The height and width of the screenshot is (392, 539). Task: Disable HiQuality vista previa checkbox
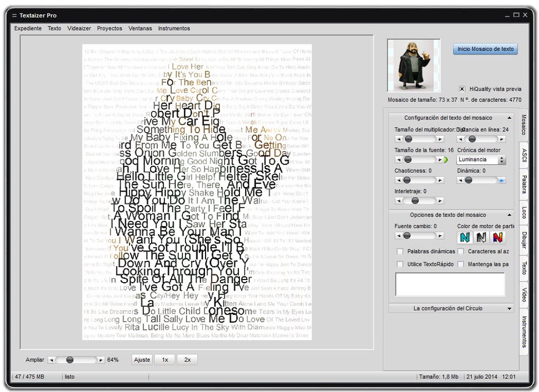tap(462, 89)
